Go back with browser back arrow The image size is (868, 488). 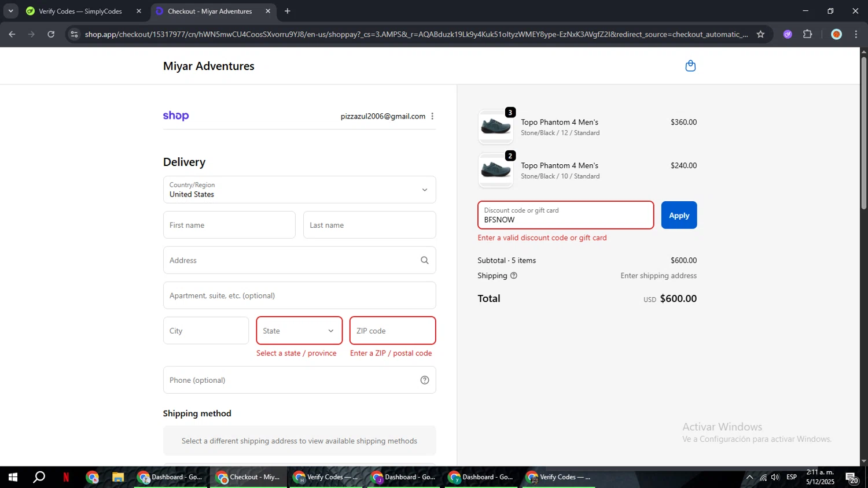pyautogui.click(x=12, y=34)
